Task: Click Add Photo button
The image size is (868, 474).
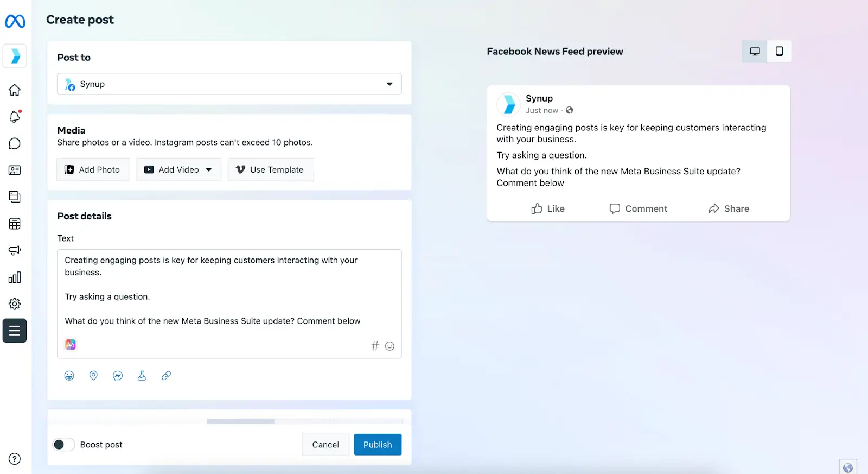Action: (93, 169)
